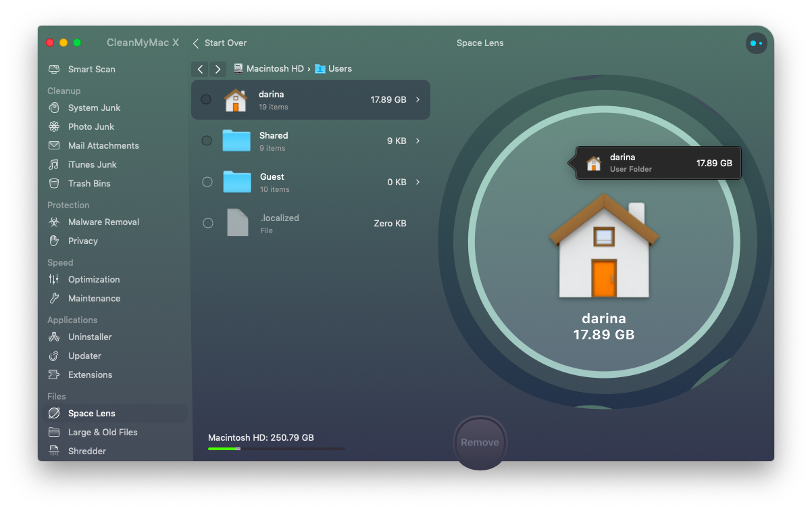Screen dimensions: 812x511
Task: Click the "User Folder" text in tooltip
Action: point(631,169)
